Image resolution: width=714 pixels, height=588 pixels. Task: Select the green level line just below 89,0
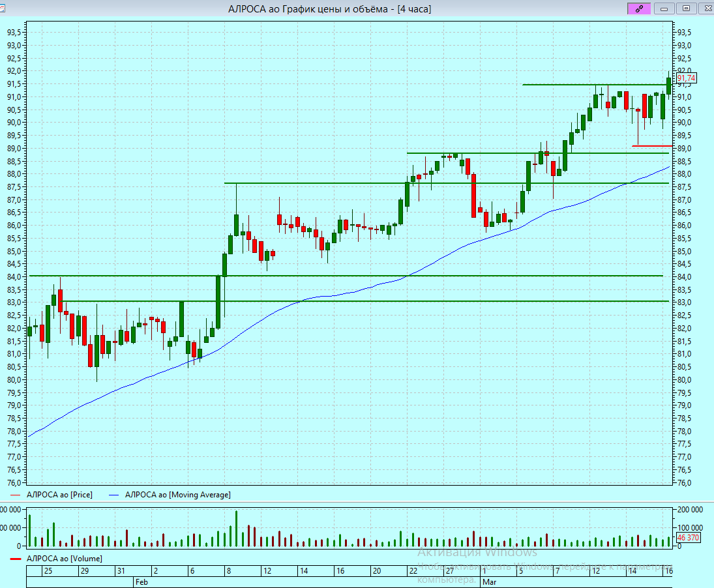538,153
